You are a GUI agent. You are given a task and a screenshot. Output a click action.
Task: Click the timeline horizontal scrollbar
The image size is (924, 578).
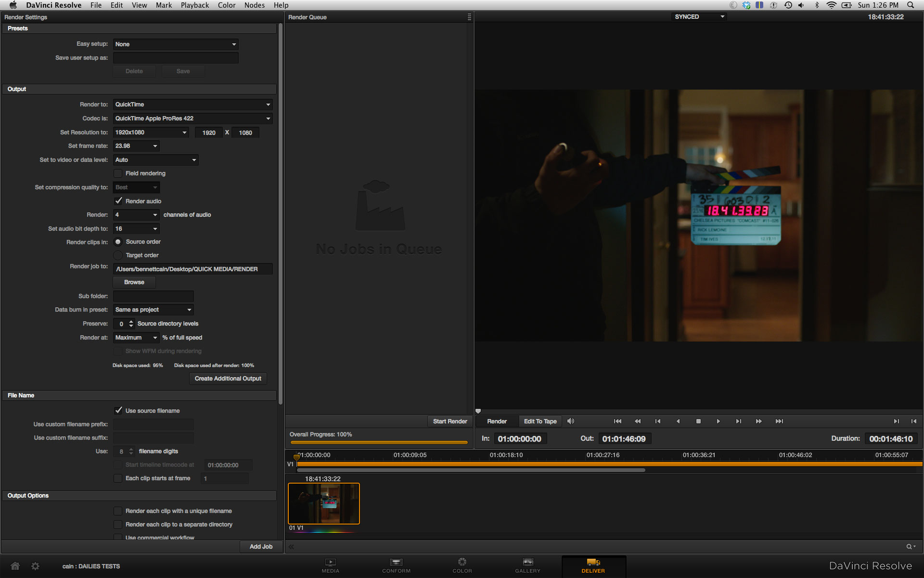[471, 470]
